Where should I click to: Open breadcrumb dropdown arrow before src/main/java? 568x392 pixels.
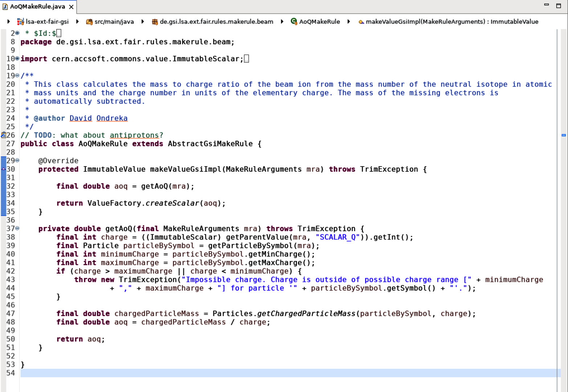pos(77,22)
